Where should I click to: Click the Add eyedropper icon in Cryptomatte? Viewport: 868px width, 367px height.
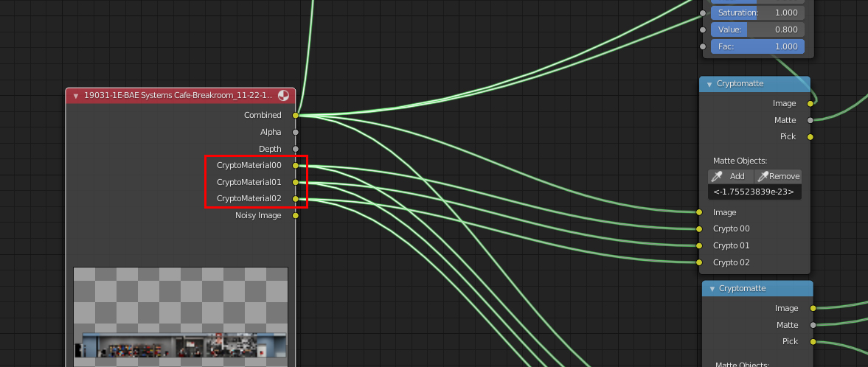point(717,176)
